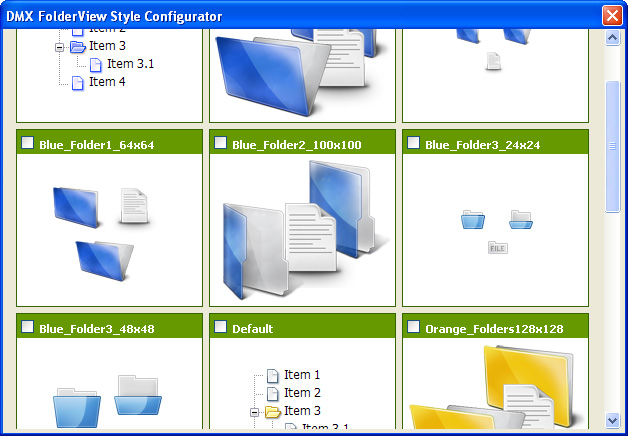Click closed folder icon in Blue_Folder2_100x100 preview
628x436 pixels.
pyautogui.click(x=341, y=209)
